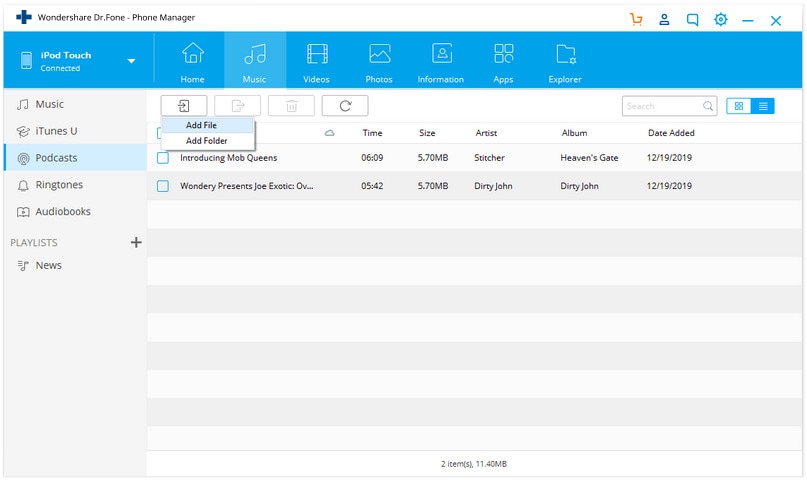
Task: Click the status bar item count
Action: pos(474,464)
